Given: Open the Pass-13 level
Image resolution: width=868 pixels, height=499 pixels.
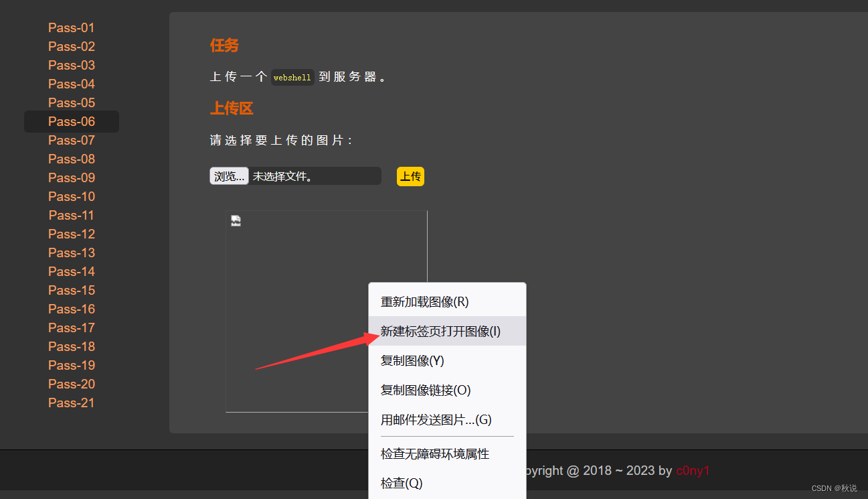Looking at the screenshot, I should point(72,253).
